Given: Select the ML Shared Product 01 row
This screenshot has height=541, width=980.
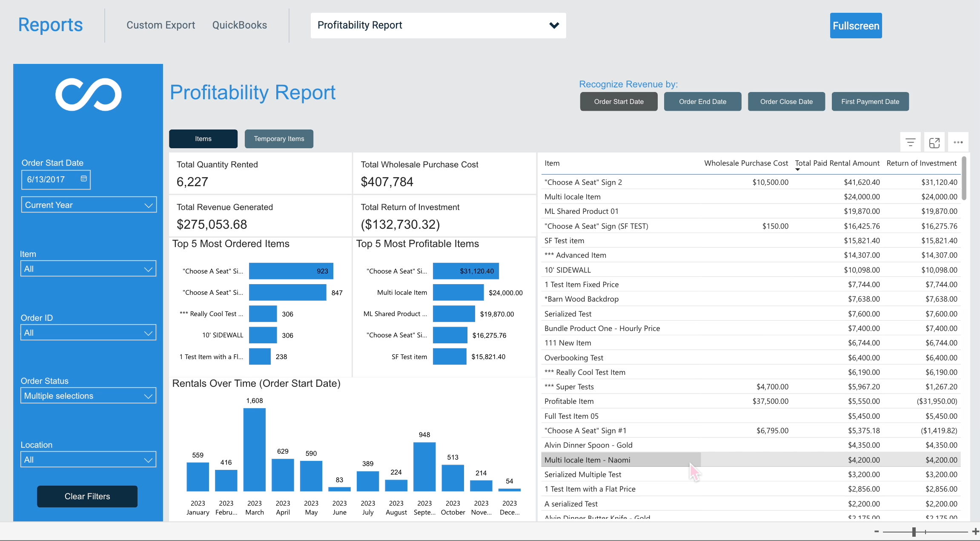Looking at the screenshot, I should (751, 211).
